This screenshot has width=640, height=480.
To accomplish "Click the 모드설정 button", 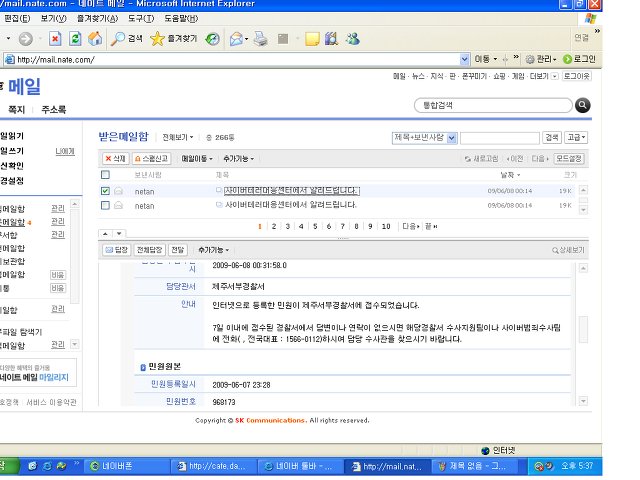I will pyautogui.click(x=569, y=159).
